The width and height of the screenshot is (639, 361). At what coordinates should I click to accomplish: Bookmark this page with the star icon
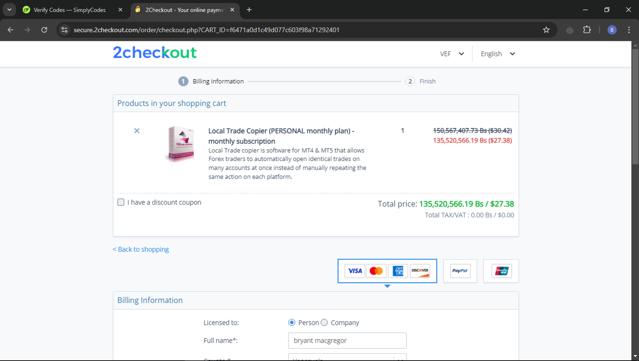click(x=546, y=30)
